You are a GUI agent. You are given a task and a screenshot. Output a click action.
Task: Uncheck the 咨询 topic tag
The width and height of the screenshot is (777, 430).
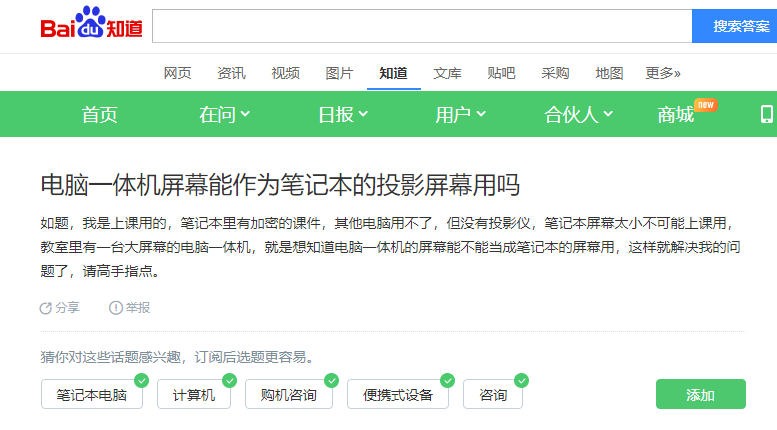click(x=493, y=395)
